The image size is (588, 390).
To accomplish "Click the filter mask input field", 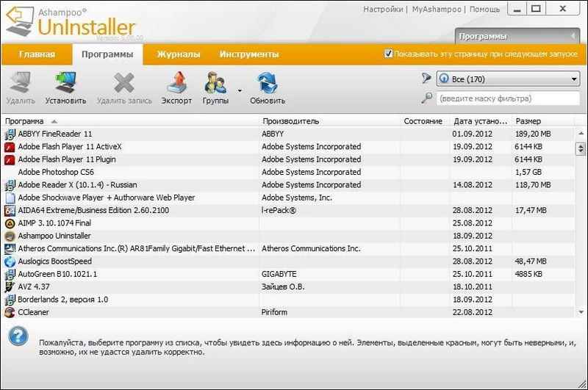I will click(508, 98).
